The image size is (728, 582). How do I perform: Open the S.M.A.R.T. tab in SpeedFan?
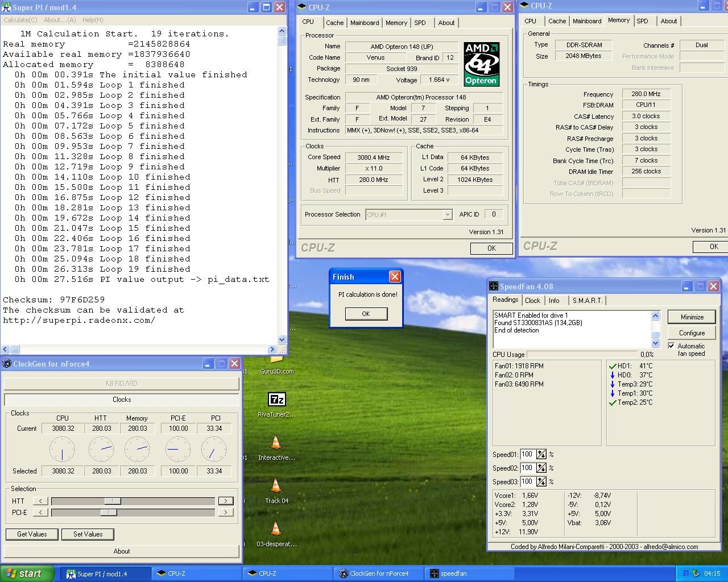tap(588, 301)
